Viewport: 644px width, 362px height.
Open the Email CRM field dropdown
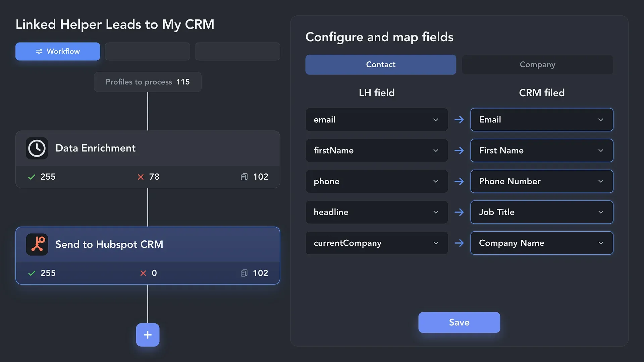pos(542,120)
